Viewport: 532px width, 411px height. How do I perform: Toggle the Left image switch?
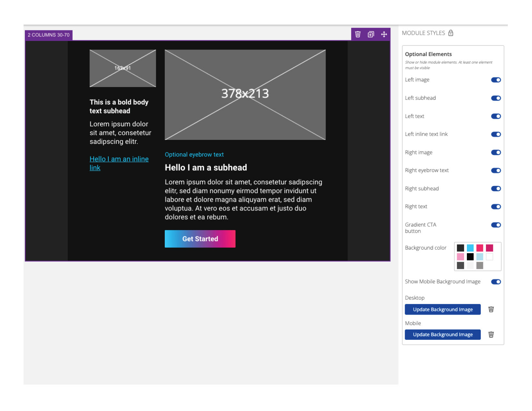coord(496,80)
